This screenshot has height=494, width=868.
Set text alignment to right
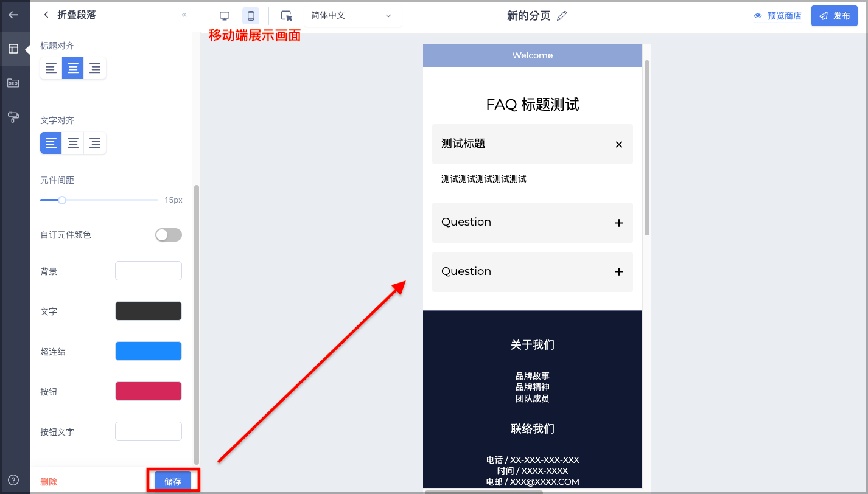point(95,143)
